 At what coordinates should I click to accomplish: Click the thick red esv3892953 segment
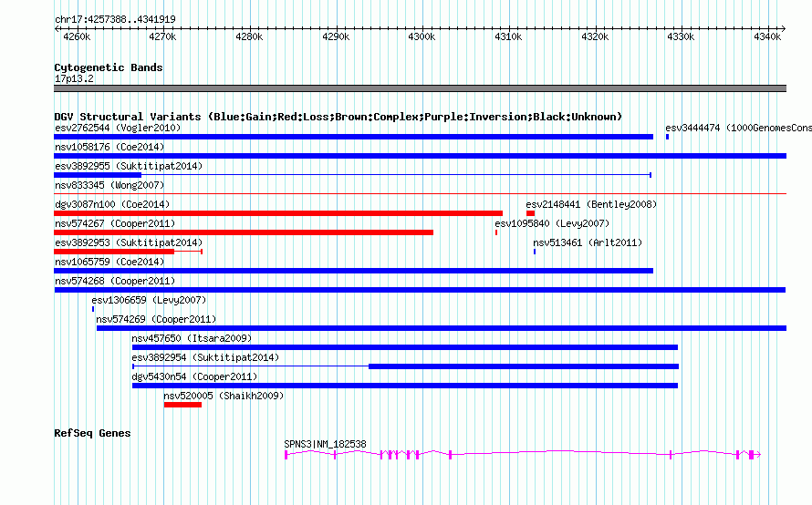click(x=114, y=252)
